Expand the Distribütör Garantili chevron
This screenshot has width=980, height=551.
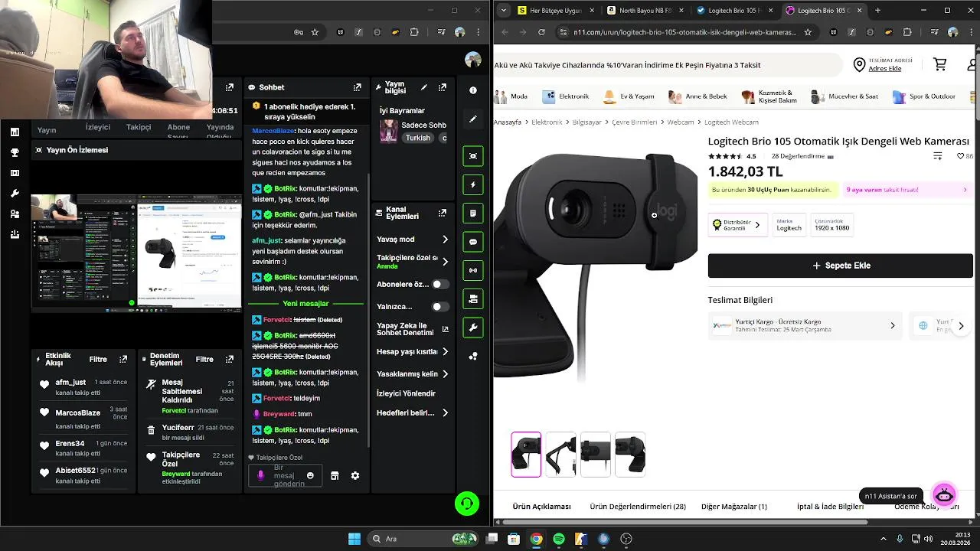[757, 225]
